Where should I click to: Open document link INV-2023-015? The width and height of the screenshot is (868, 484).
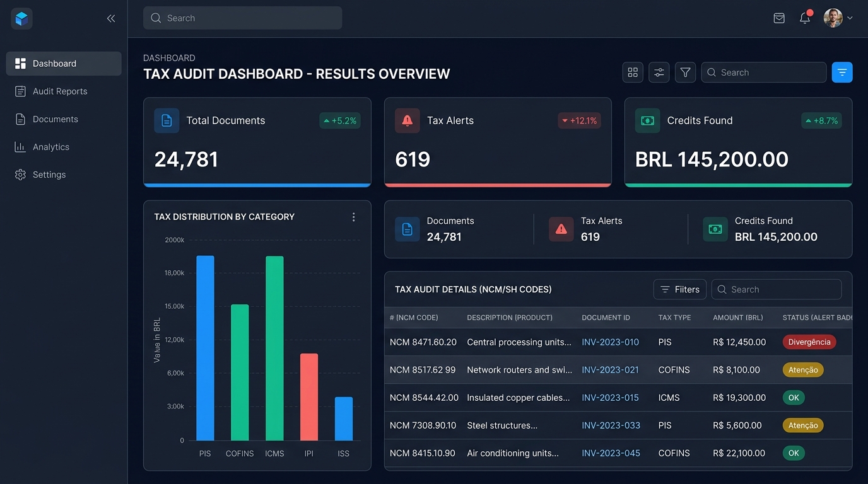pyautogui.click(x=610, y=398)
